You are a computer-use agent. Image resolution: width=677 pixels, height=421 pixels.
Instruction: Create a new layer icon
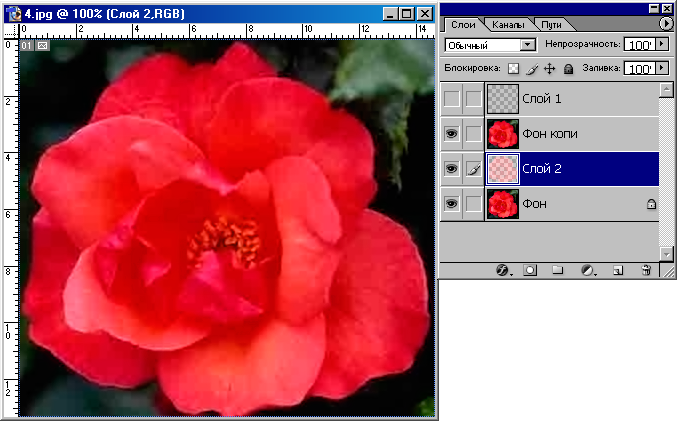pyautogui.click(x=618, y=270)
